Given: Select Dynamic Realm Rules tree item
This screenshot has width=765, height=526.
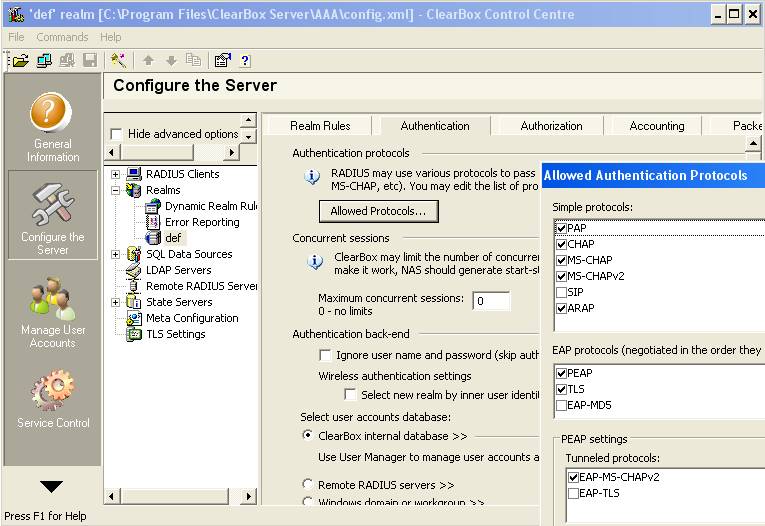Looking at the screenshot, I should [210, 206].
